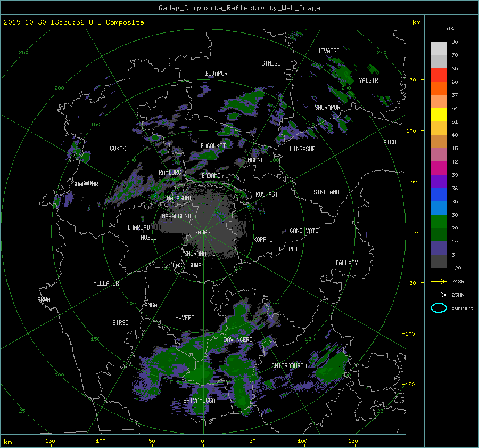Viewport: 479px width, 448px height.
Task: Click the HUNGUND city label
Action: point(252,160)
